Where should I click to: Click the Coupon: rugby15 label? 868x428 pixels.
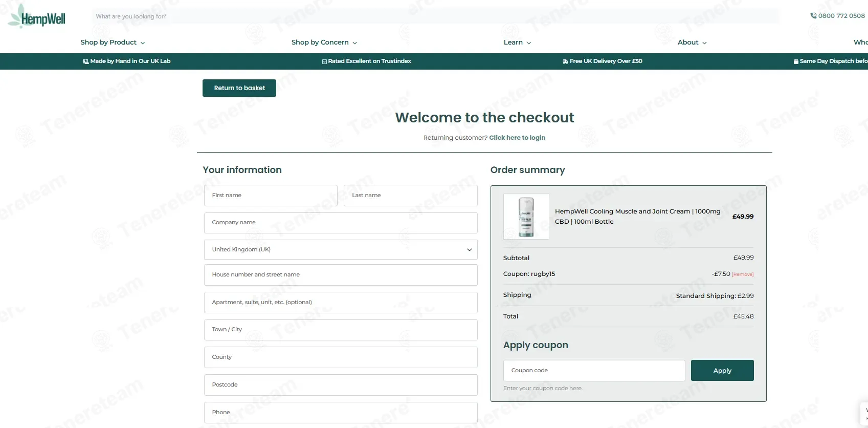[x=529, y=274]
